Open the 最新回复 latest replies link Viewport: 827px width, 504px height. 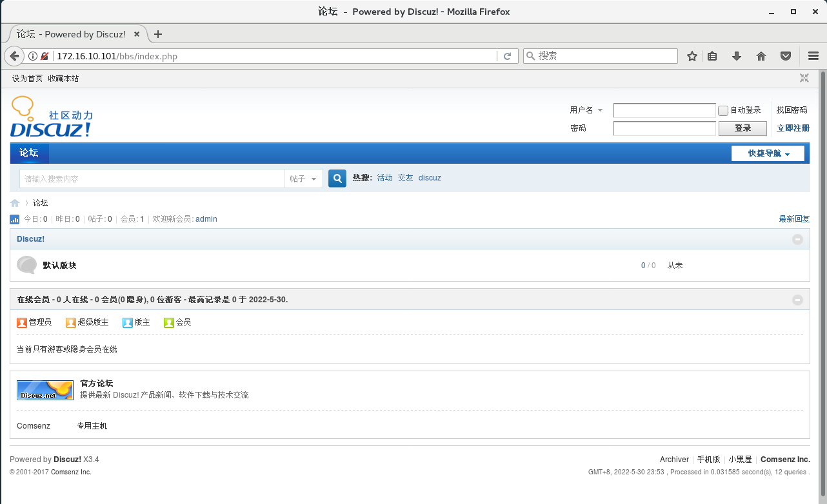click(x=794, y=219)
